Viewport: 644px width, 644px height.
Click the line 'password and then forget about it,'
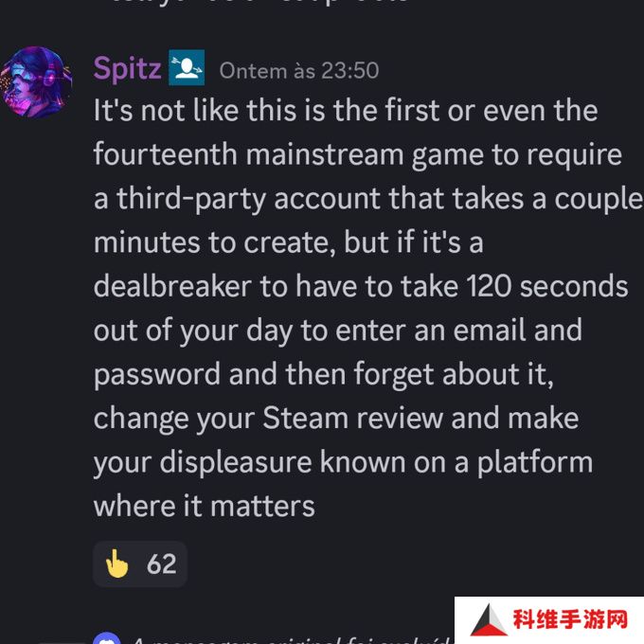click(324, 375)
